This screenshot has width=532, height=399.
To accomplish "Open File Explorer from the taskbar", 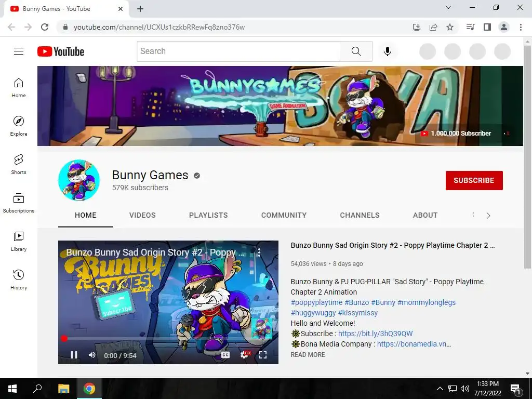I will tap(63, 389).
